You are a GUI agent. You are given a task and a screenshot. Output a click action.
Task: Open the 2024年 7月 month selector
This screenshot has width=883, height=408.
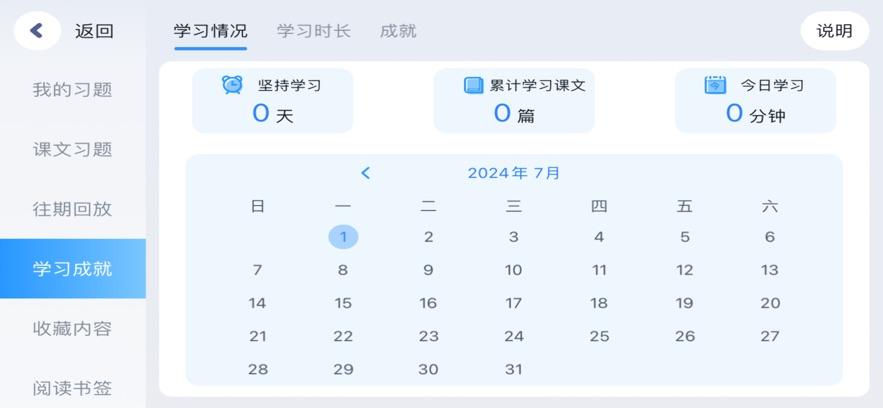[x=514, y=173]
